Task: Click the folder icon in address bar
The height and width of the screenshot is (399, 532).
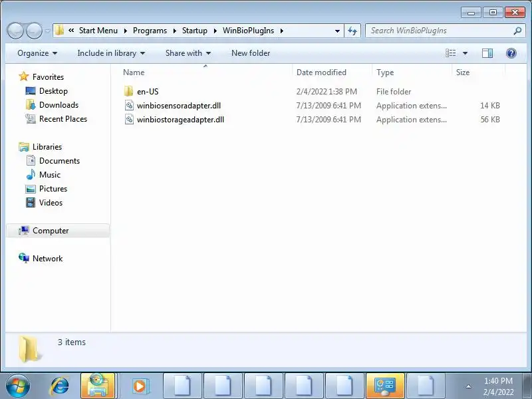Action: [x=59, y=30]
